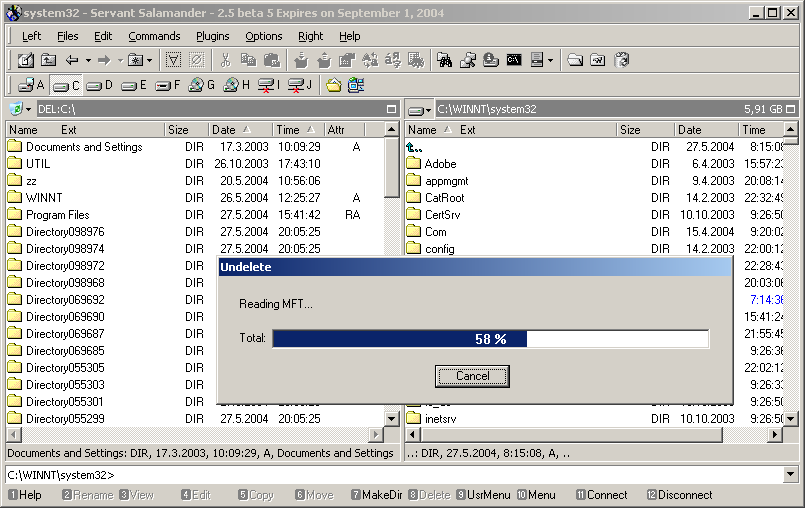This screenshot has width=805, height=508.
Task: Click the command line input field
Action: coord(394,475)
